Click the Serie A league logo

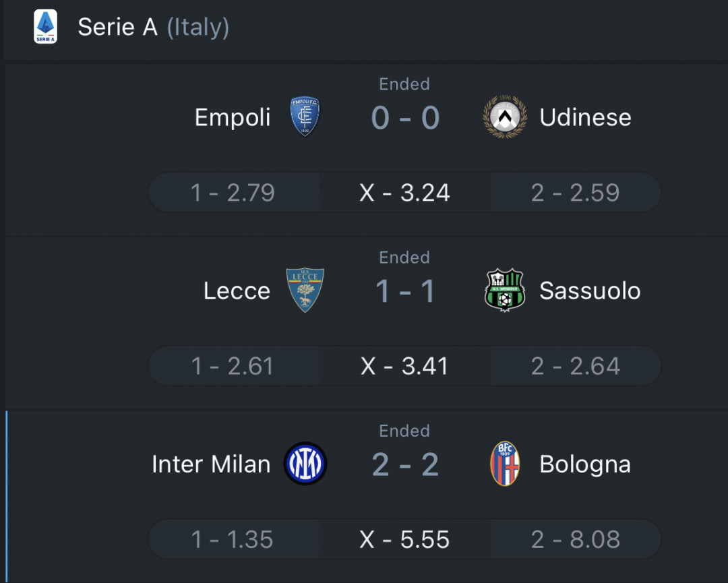[x=46, y=26]
